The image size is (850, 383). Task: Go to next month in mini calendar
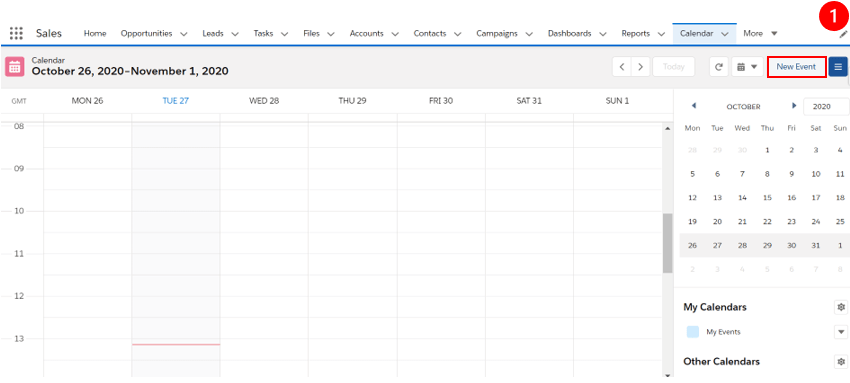(x=794, y=106)
